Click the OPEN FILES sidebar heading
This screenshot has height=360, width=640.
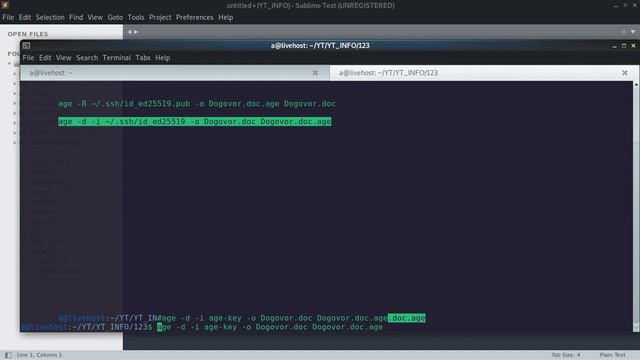(28, 34)
